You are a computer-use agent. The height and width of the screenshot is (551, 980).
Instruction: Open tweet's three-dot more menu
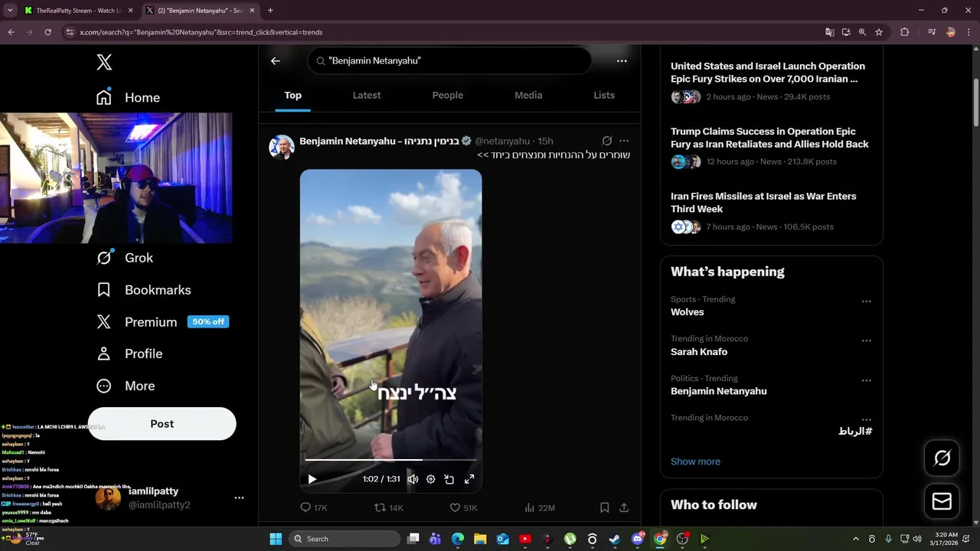tap(624, 141)
